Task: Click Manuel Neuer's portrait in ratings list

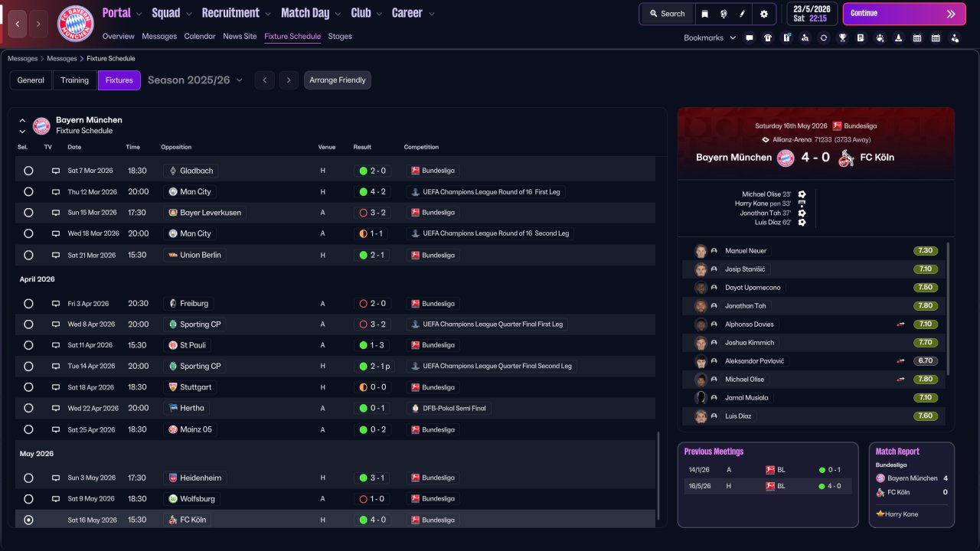Action: (x=701, y=251)
